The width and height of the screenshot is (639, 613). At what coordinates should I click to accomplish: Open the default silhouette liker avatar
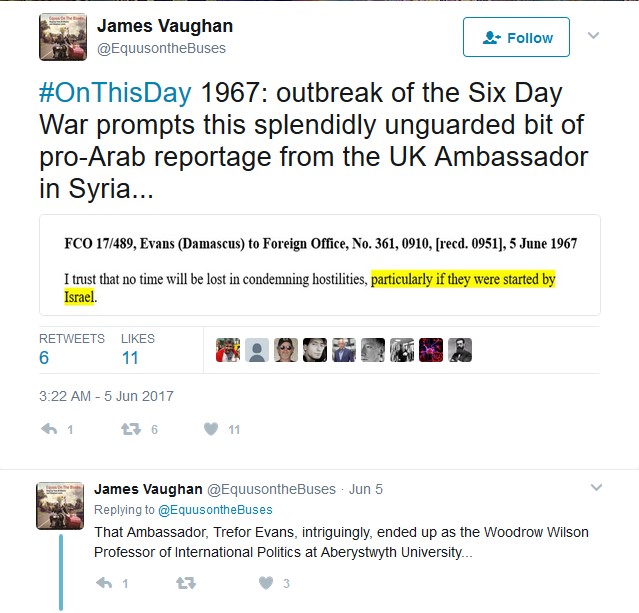[257, 350]
